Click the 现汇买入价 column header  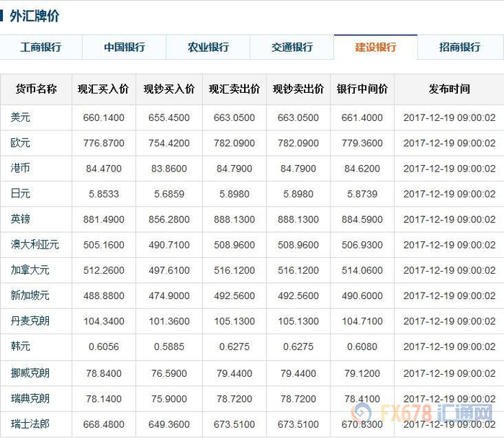pyautogui.click(x=103, y=89)
